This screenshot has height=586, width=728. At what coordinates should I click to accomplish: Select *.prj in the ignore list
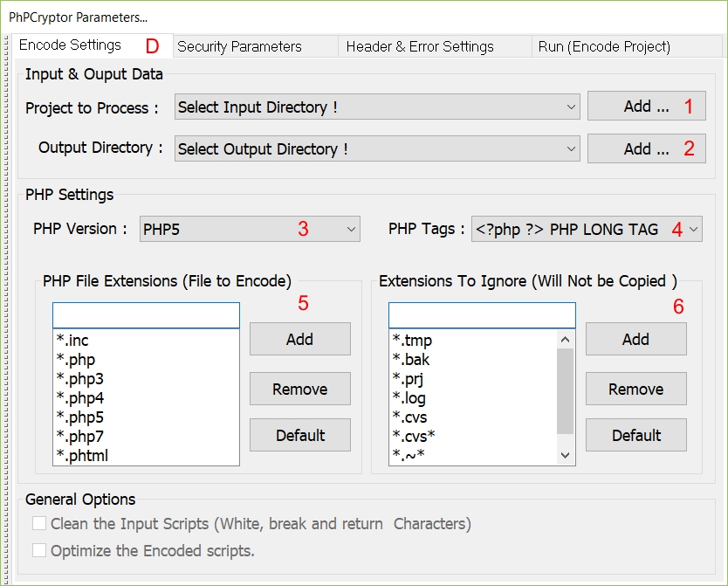[x=474, y=378]
